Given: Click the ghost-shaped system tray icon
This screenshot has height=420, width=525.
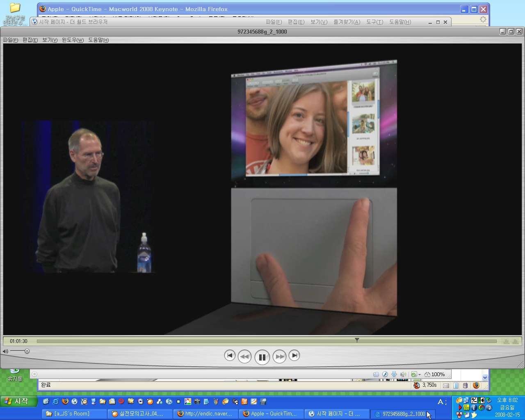Looking at the screenshot, I should pos(474,415).
